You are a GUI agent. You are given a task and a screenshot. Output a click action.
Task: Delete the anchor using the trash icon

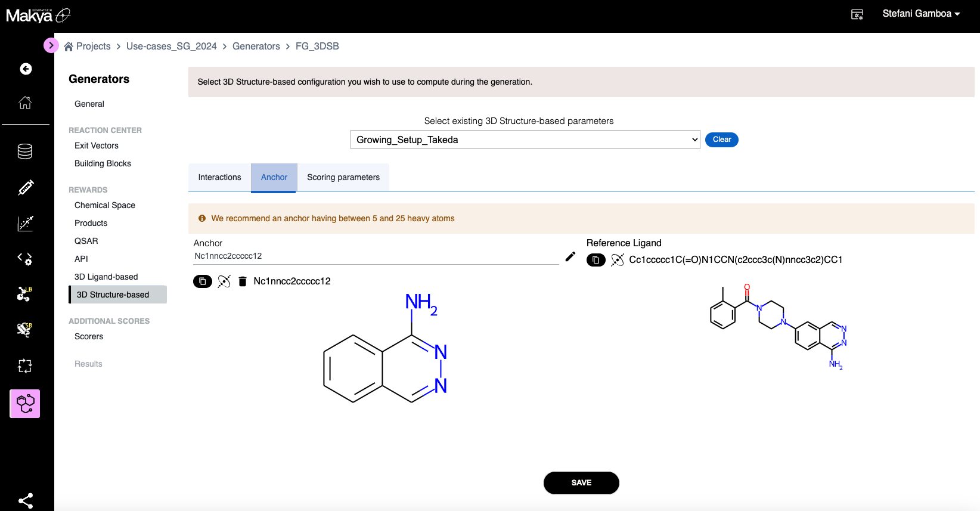(x=242, y=281)
